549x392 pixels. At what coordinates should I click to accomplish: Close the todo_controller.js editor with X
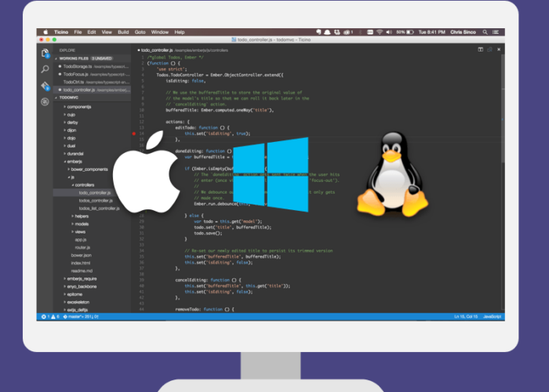pyautogui.click(x=499, y=49)
